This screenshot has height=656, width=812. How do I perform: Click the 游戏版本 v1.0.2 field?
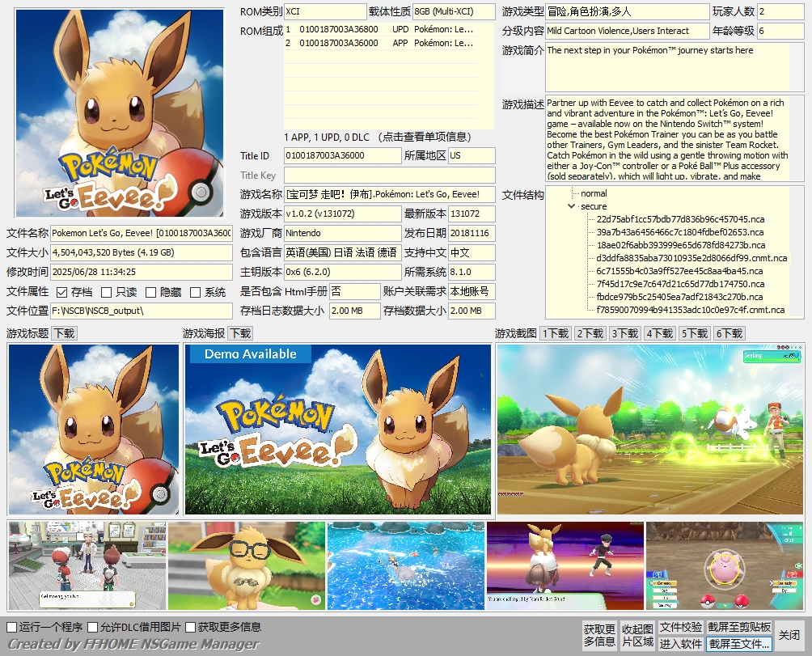click(343, 214)
